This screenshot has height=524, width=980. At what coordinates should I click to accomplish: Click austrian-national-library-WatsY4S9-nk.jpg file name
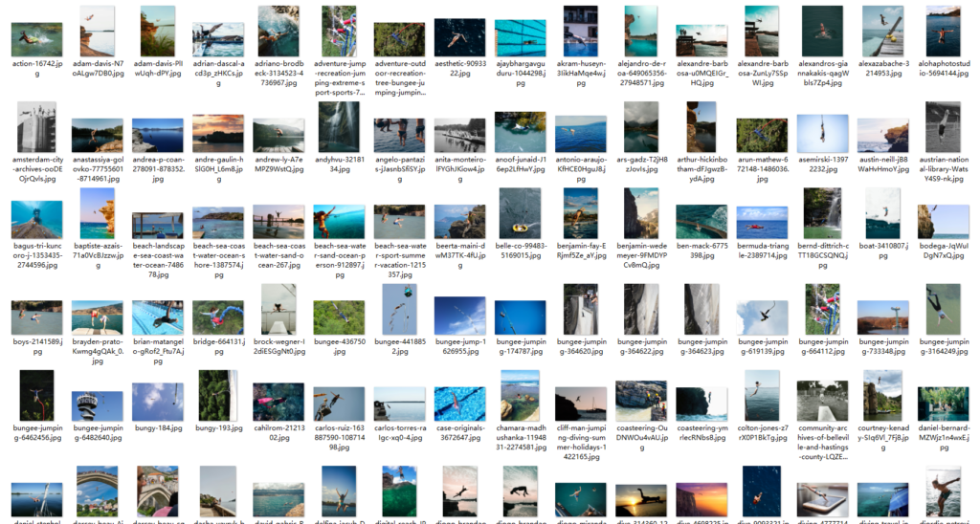[x=944, y=168]
